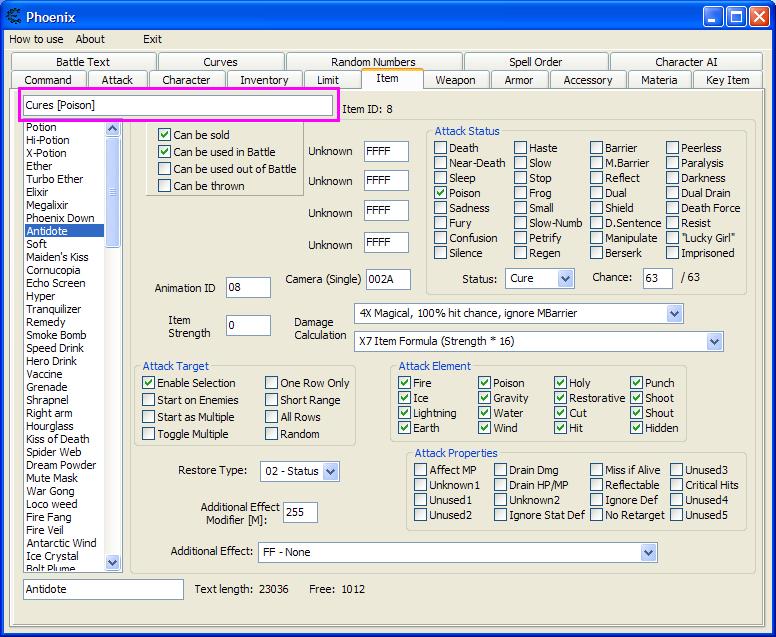Minimize the Phoenix window
The image size is (776, 637).
pos(712,17)
